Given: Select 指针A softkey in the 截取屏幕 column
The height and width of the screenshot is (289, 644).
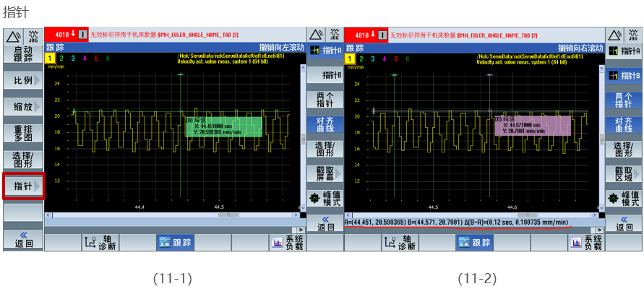Looking at the screenshot, I should pyautogui.click(x=325, y=51).
